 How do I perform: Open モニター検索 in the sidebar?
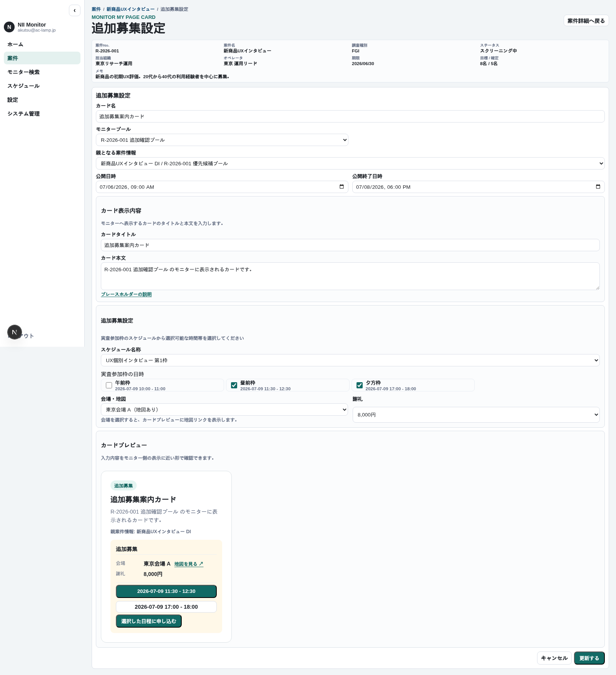[x=42, y=72]
